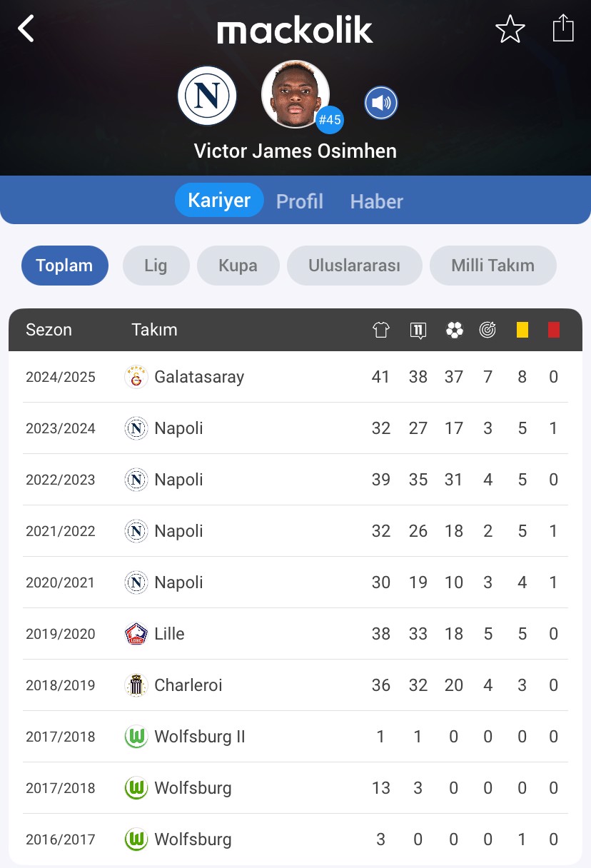Image resolution: width=591 pixels, height=868 pixels.
Task: Select the Milli Takım filter chip
Action: click(492, 266)
